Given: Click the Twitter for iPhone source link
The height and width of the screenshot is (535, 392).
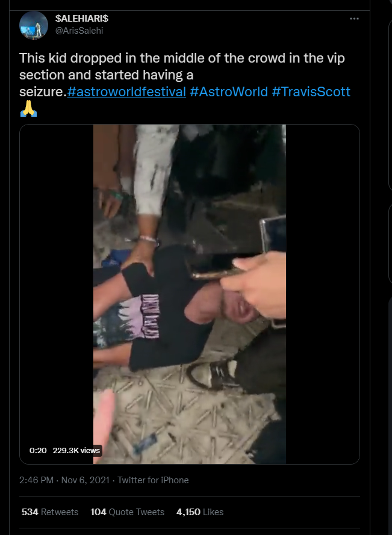Looking at the screenshot, I should pyautogui.click(x=153, y=480).
